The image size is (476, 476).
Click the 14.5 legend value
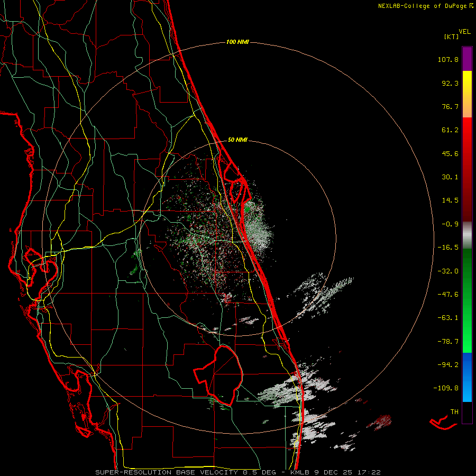[450, 200]
